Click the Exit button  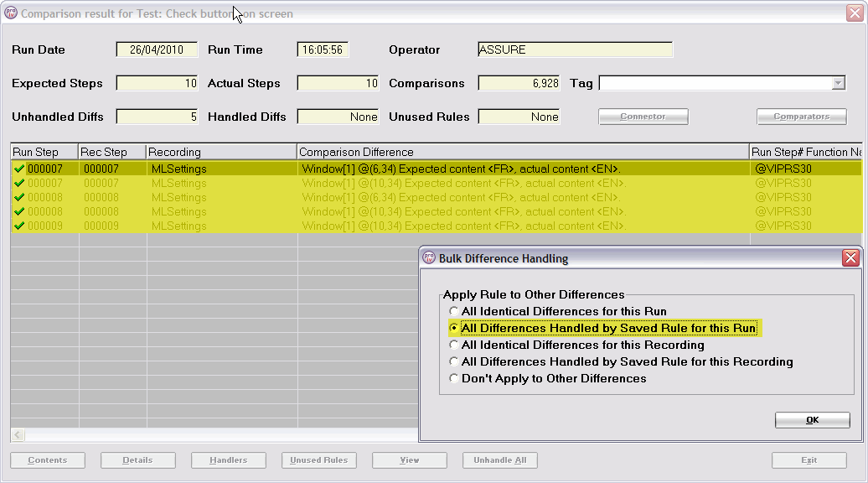coord(809,460)
